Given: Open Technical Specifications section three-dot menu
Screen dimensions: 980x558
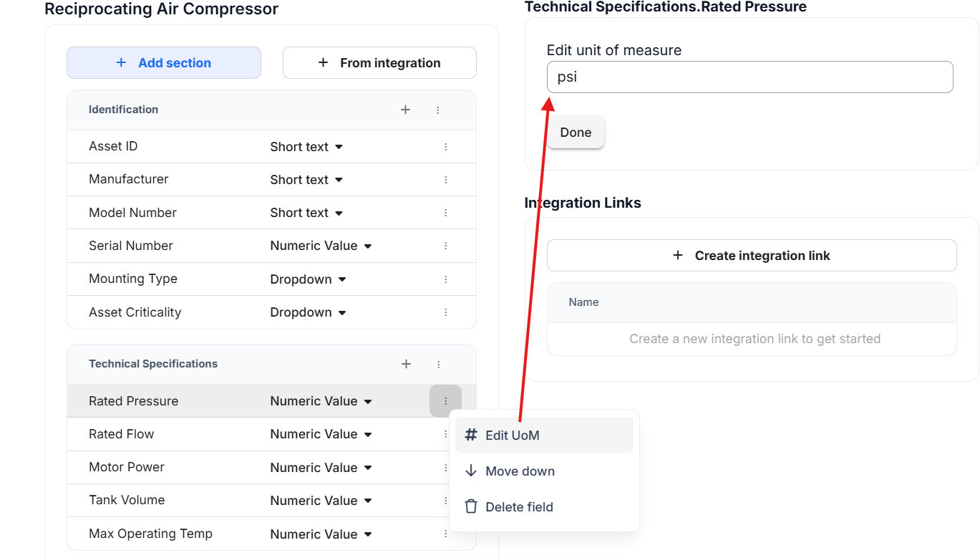Looking at the screenshot, I should [439, 364].
